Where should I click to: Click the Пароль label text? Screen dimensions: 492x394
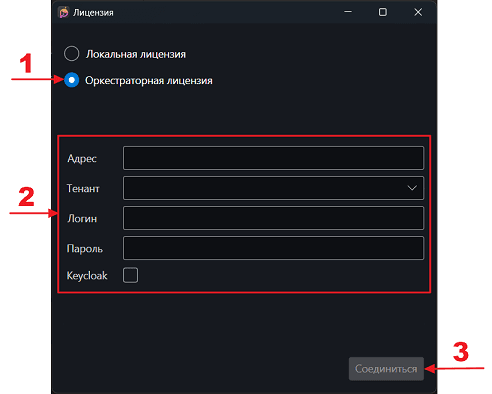click(85, 249)
